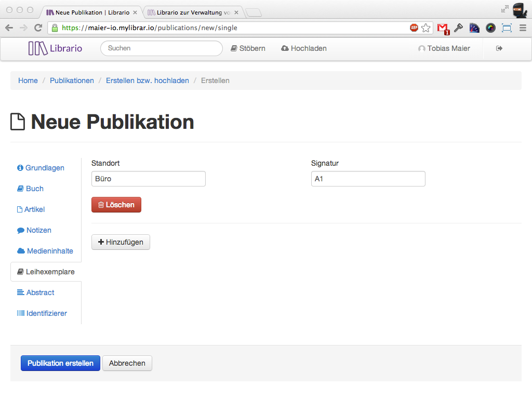Open the Gmail notifier icon in the toolbar
This screenshot has height=399, width=532.
tap(442, 28)
